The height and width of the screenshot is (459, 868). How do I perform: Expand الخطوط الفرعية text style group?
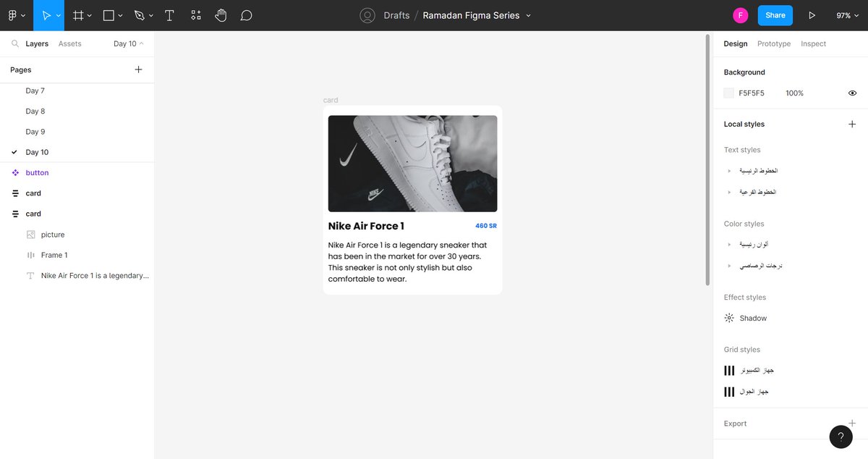pos(729,192)
